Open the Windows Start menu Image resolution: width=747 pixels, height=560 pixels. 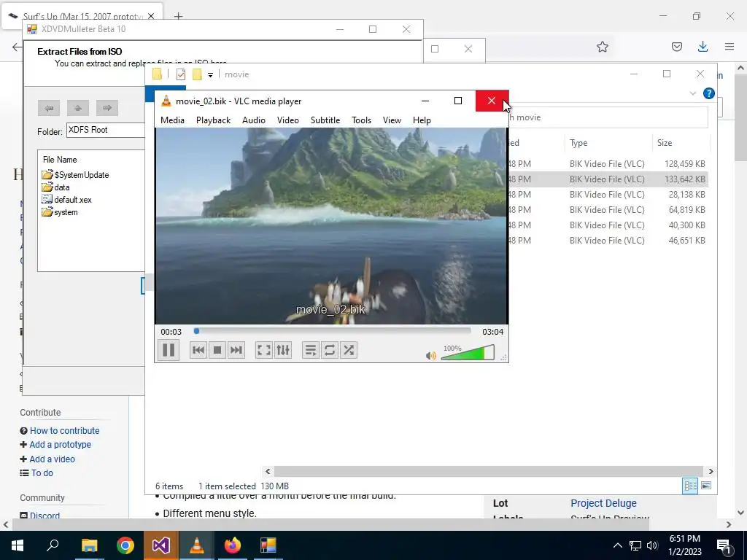pos(18,545)
